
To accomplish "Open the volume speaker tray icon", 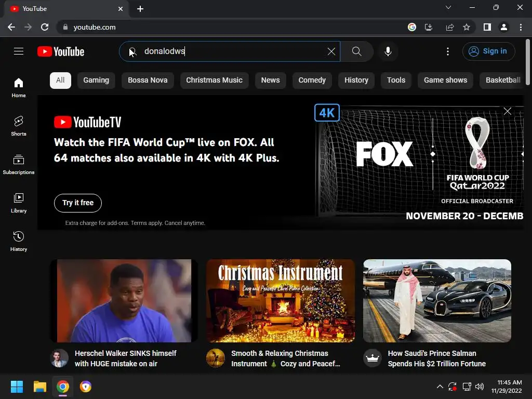I will [x=480, y=387].
